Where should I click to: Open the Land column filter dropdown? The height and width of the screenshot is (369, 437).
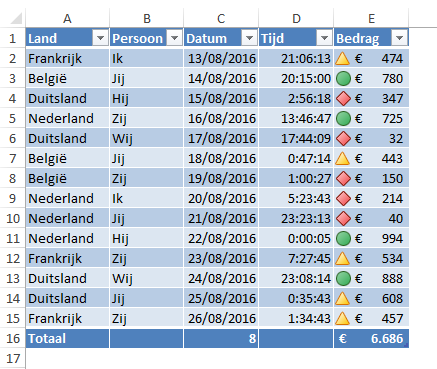pos(100,38)
